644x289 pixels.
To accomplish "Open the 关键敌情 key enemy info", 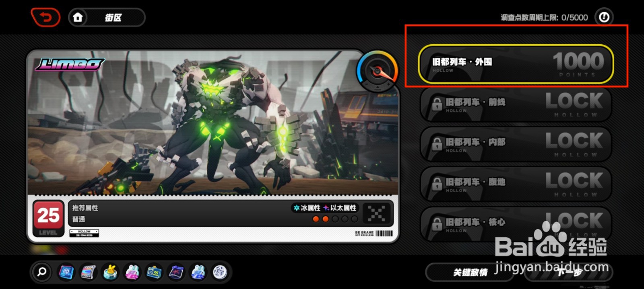I will click(x=470, y=273).
